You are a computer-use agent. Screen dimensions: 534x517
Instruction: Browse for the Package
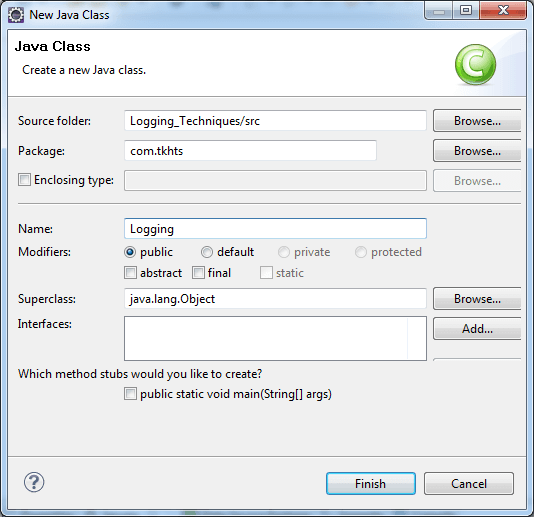(x=477, y=151)
